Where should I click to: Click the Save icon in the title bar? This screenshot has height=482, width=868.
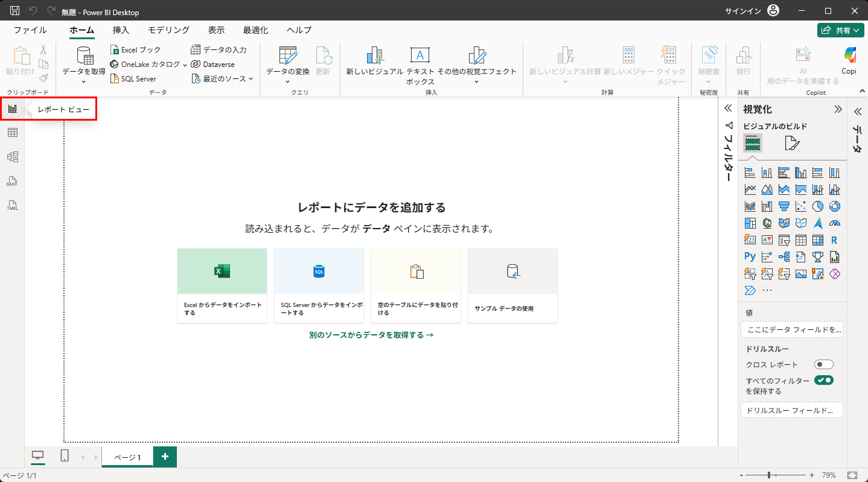pos(15,11)
